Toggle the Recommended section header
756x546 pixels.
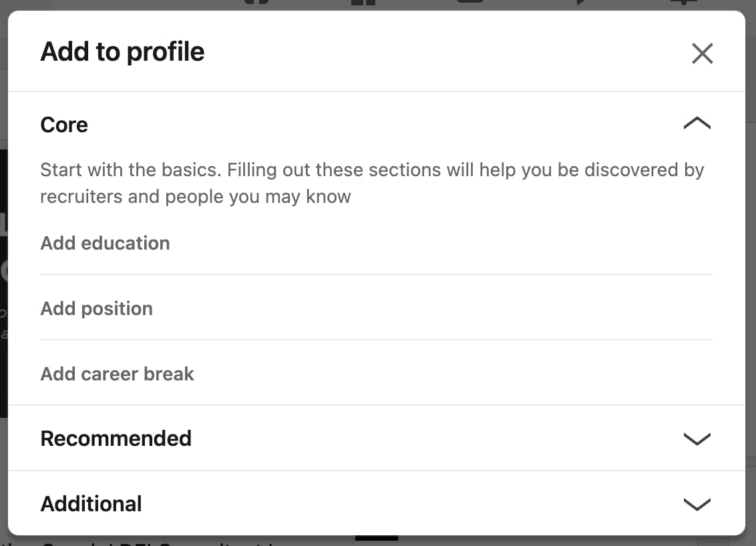point(116,439)
